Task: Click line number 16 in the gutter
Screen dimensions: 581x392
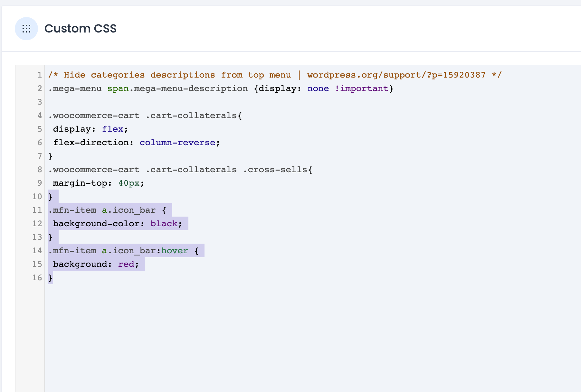Action: coord(37,278)
